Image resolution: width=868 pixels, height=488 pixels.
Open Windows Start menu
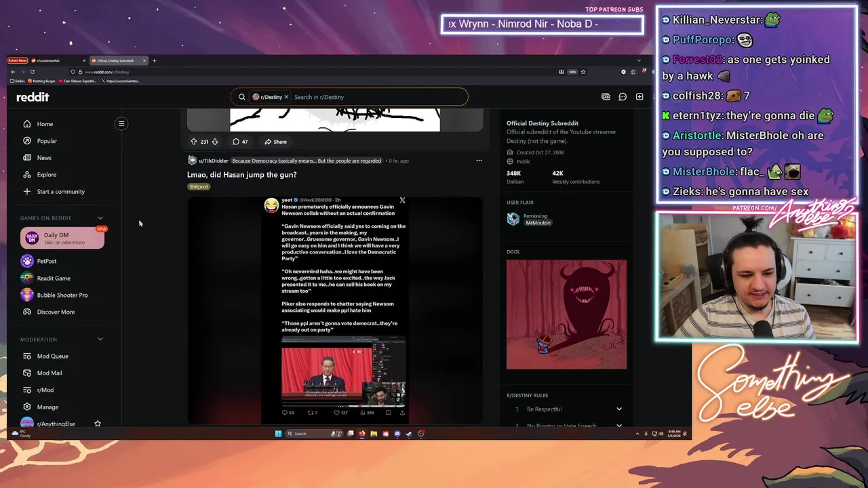tap(278, 434)
